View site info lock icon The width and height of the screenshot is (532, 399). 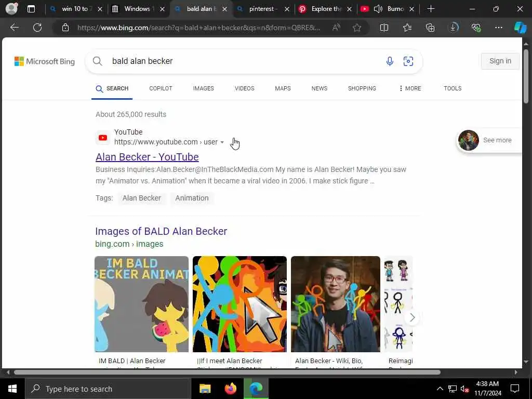65,28
